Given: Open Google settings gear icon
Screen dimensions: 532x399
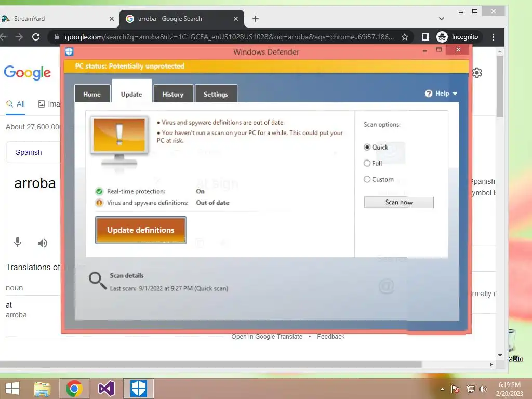Looking at the screenshot, I should [477, 73].
